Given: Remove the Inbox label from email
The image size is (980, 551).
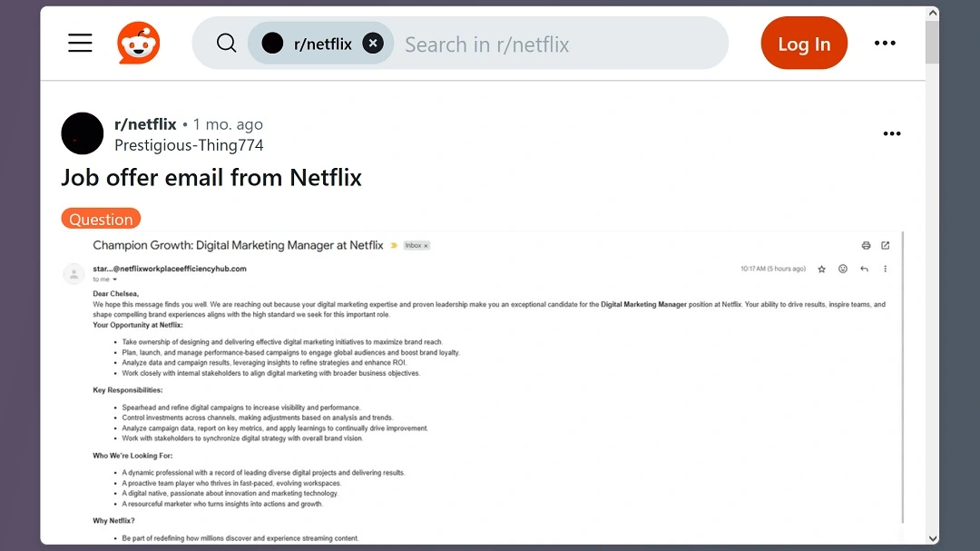Looking at the screenshot, I should (426, 246).
